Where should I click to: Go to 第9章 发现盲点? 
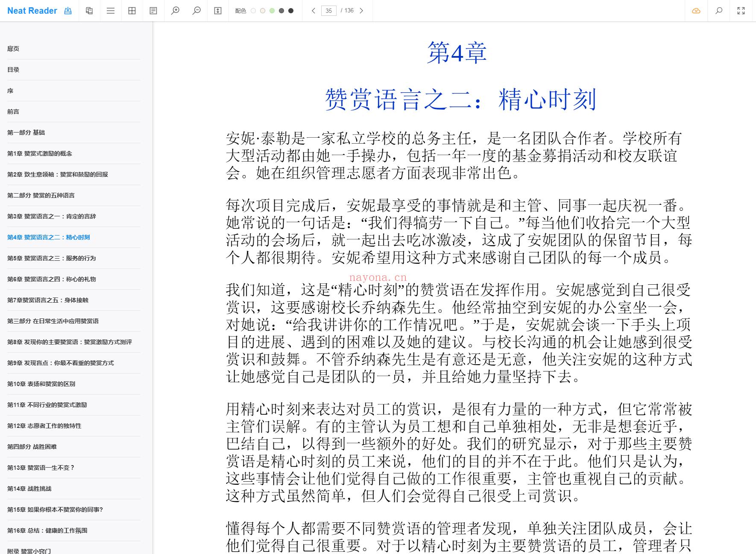(x=61, y=363)
